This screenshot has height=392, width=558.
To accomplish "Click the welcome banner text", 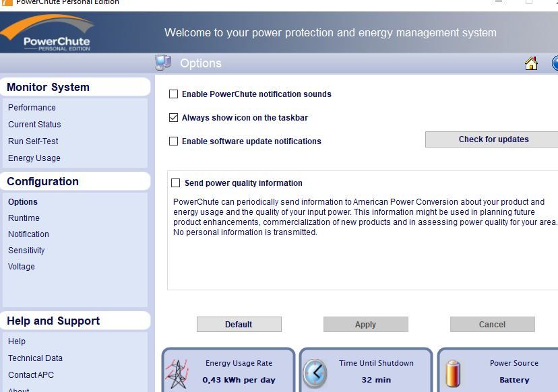I will 330,33.
